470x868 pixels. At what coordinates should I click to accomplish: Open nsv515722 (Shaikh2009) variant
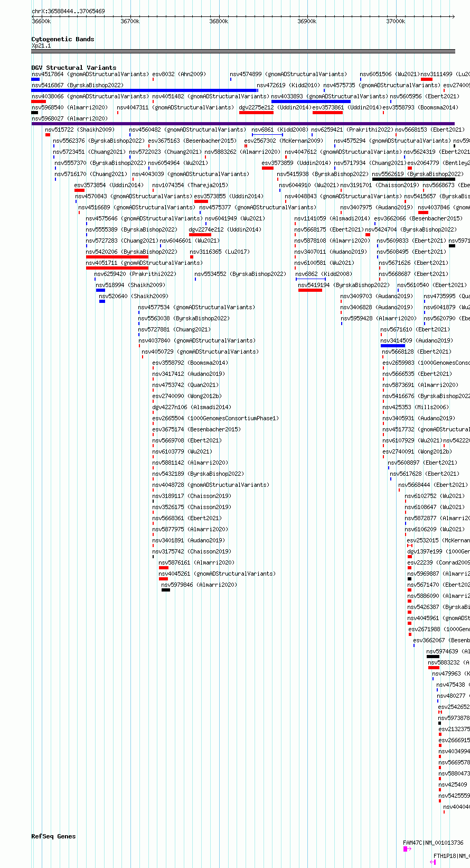coord(80,130)
